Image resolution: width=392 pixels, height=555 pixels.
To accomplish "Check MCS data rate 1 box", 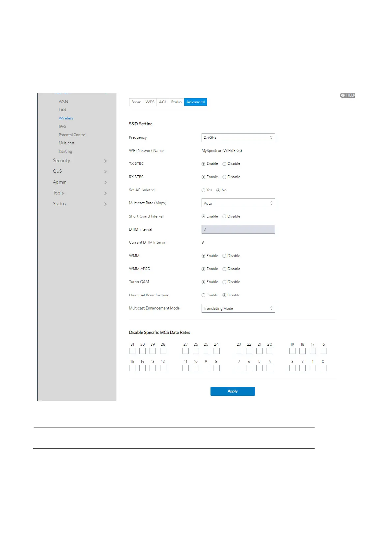I will (313, 368).
